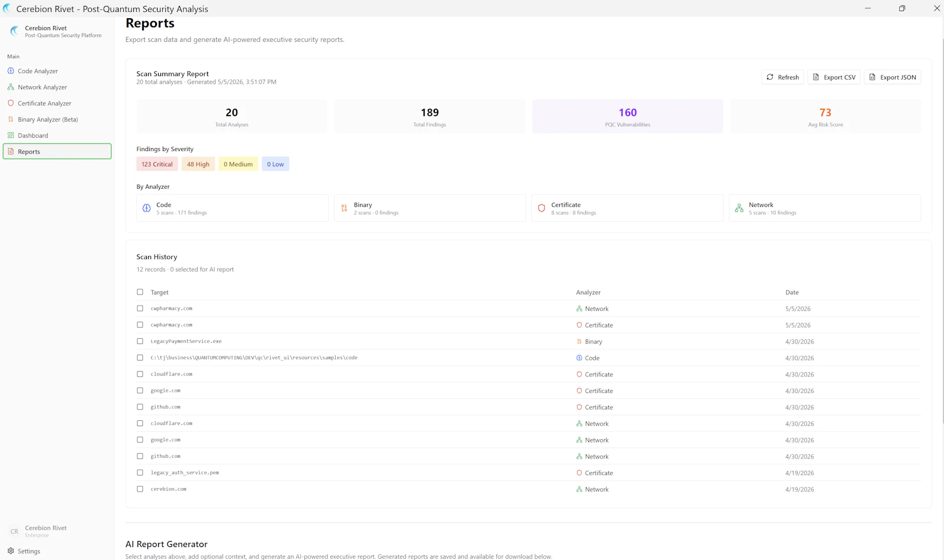
Task: Click the Dashboard grid icon
Action: click(11, 135)
